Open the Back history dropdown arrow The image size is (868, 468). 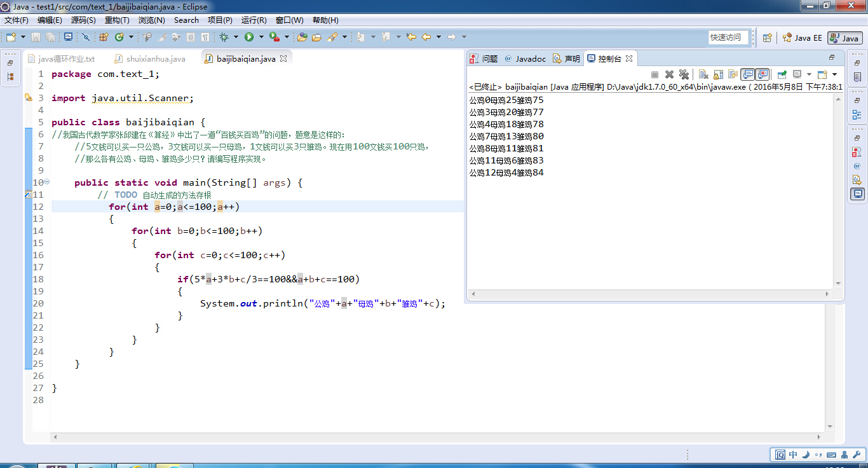pyautogui.click(x=438, y=37)
